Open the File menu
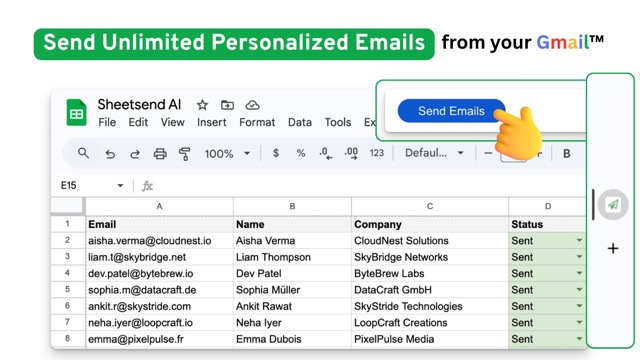The height and width of the screenshot is (360, 640). [x=107, y=122]
